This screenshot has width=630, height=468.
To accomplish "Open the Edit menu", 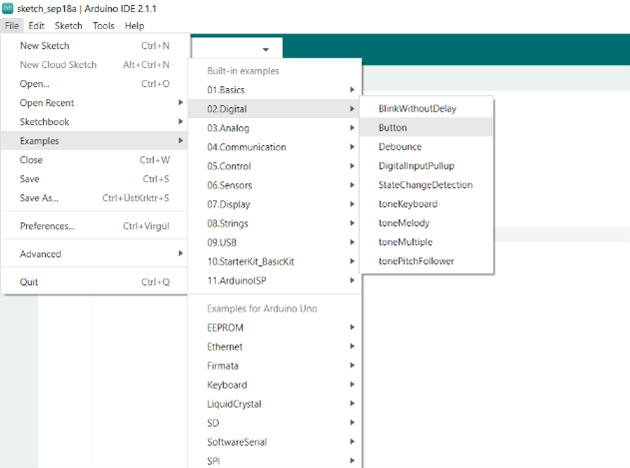I will (36, 26).
